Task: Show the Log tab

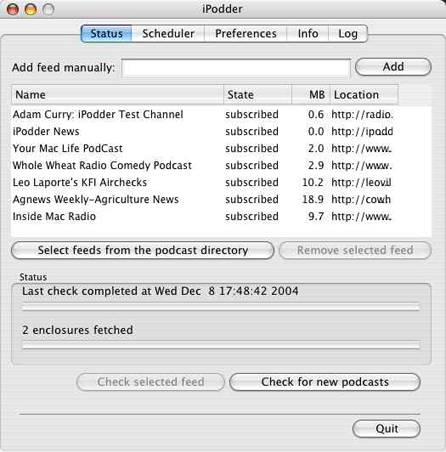Action: [348, 33]
